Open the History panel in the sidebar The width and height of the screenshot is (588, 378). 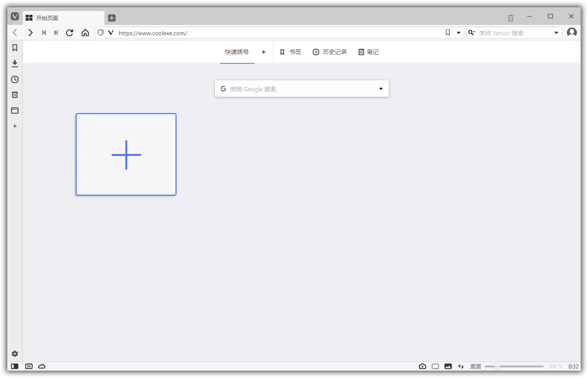tap(15, 79)
